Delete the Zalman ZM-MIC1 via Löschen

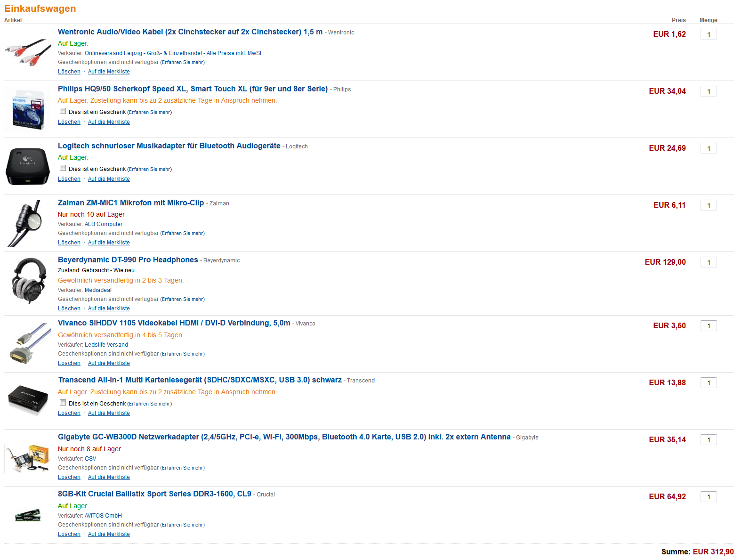tap(69, 243)
